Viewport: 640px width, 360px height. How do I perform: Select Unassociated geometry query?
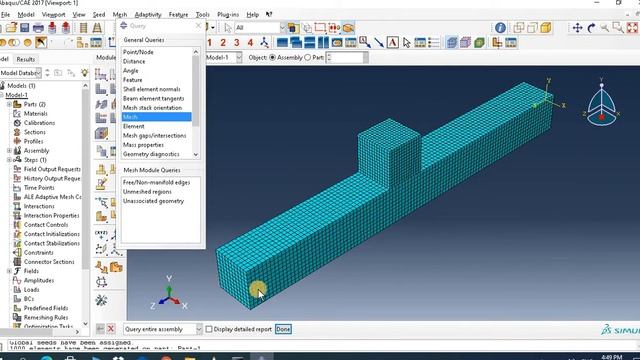point(153,201)
